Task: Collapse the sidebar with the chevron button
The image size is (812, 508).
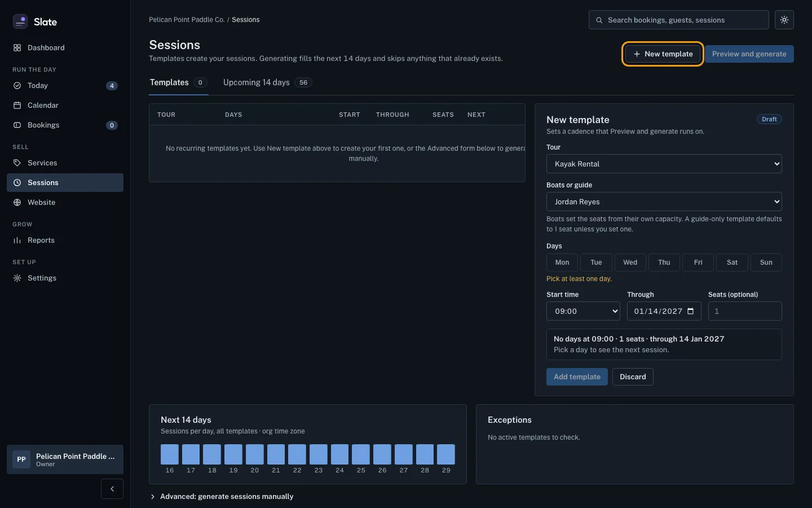Action: (x=112, y=489)
